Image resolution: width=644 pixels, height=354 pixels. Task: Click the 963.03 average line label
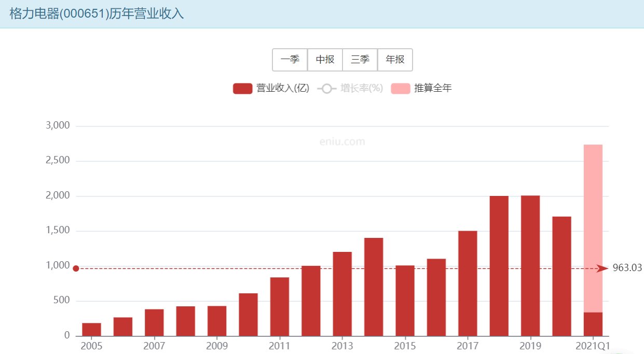pyautogui.click(x=627, y=268)
